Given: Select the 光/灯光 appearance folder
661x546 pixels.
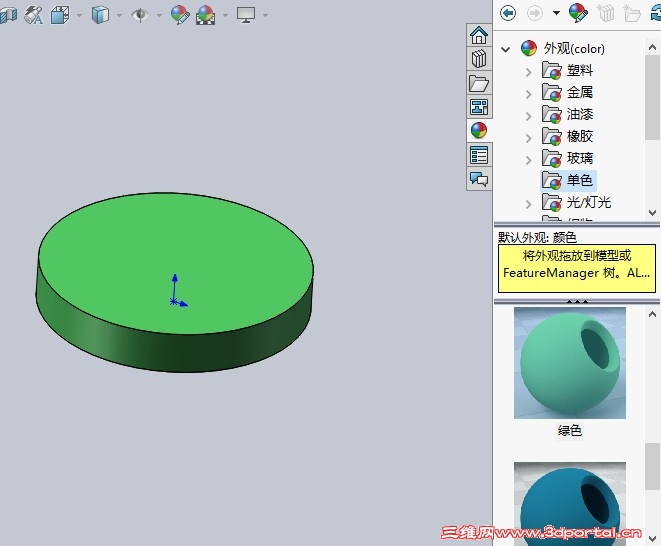Looking at the screenshot, I should pyautogui.click(x=576, y=202).
